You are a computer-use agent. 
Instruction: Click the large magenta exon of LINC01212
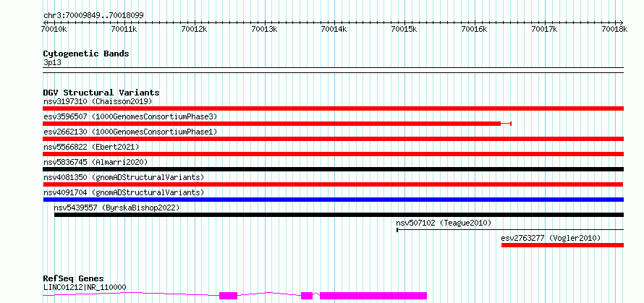[x=373, y=296]
